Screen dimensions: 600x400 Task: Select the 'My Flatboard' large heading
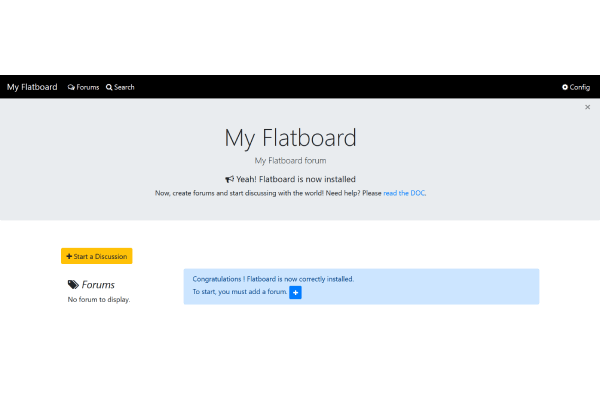tap(290, 138)
